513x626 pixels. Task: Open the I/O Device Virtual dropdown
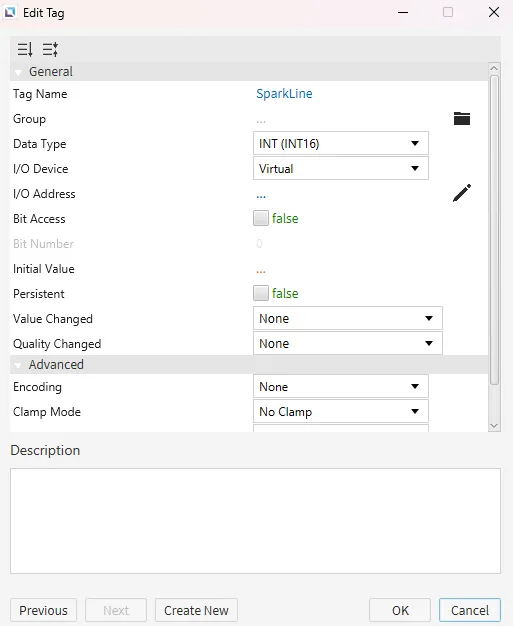click(x=341, y=168)
